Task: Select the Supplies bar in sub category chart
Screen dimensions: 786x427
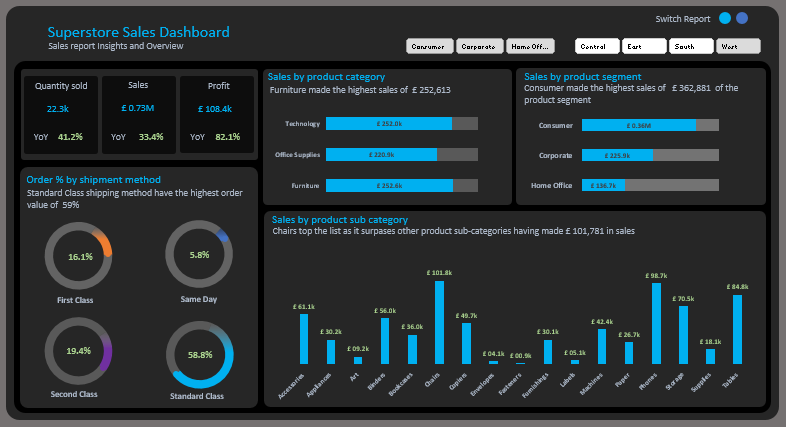Action: click(x=710, y=356)
